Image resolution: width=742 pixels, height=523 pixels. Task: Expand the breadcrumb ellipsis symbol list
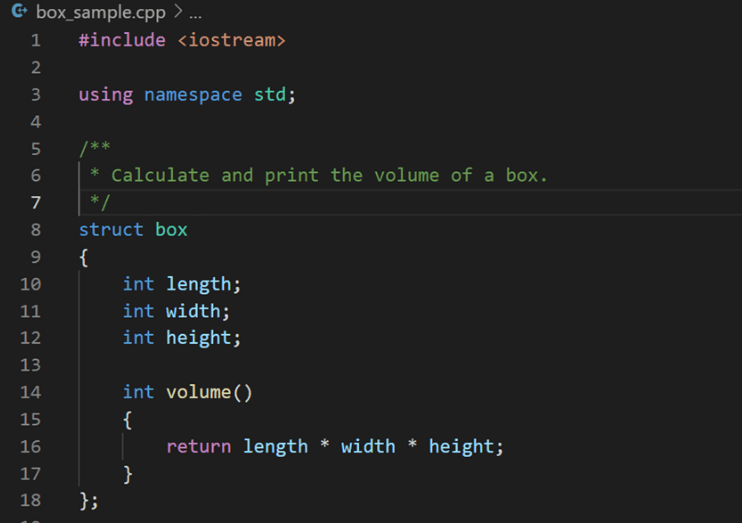click(195, 15)
